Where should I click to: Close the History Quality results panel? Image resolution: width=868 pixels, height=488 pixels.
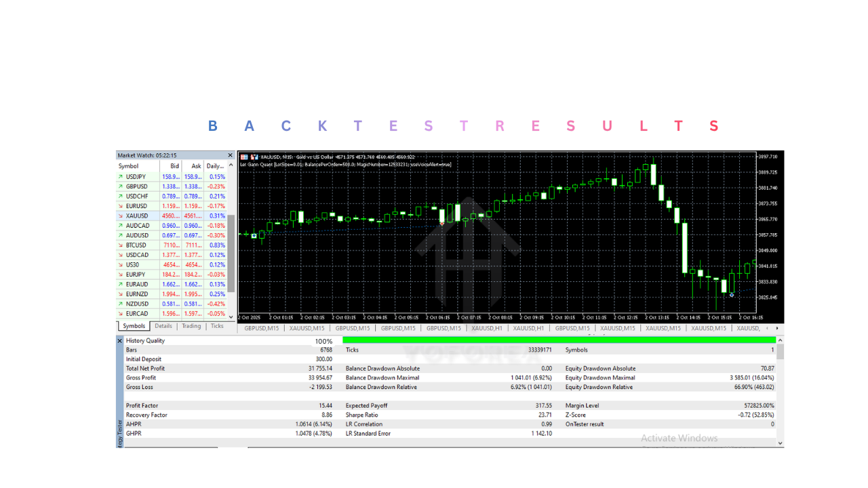(x=120, y=340)
